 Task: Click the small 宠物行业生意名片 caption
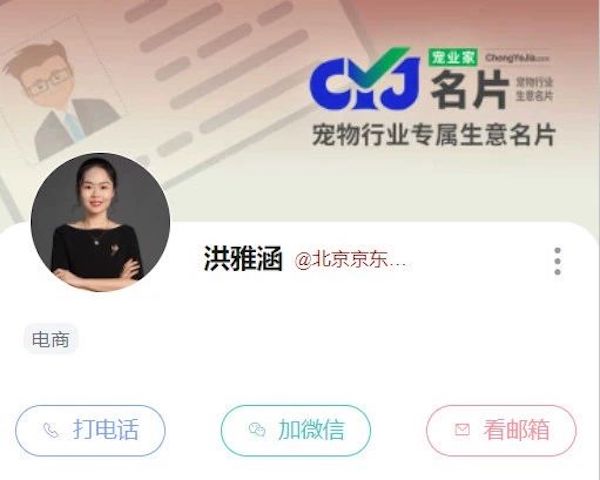(x=534, y=89)
